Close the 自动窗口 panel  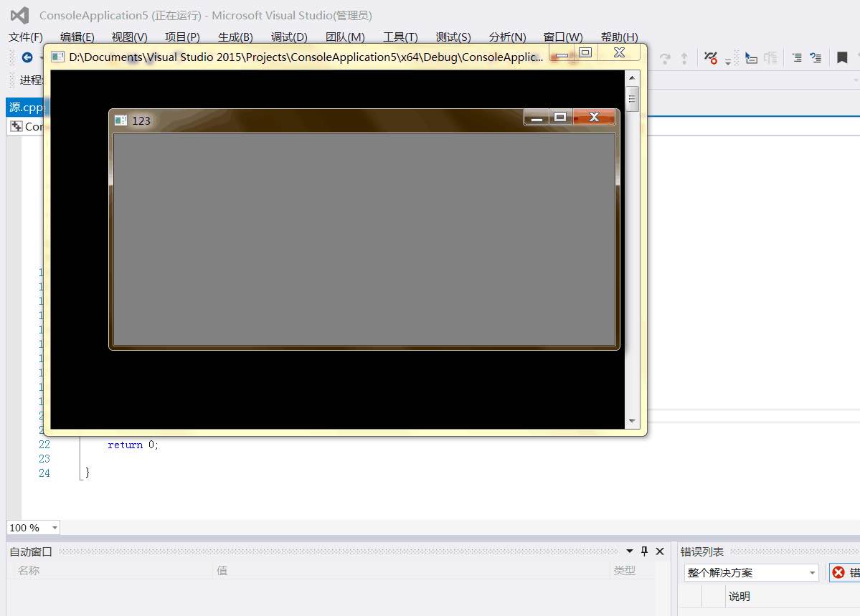point(660,551)
